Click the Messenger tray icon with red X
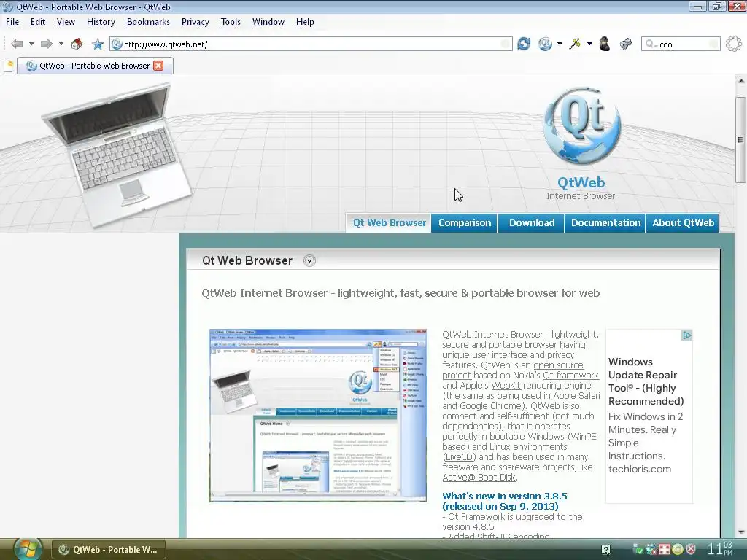 coord(651,550)
